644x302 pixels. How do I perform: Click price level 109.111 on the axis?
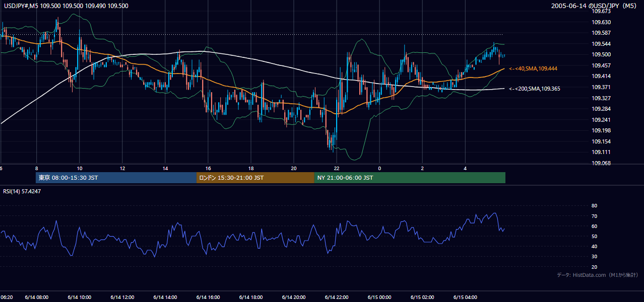coord(602,152)
